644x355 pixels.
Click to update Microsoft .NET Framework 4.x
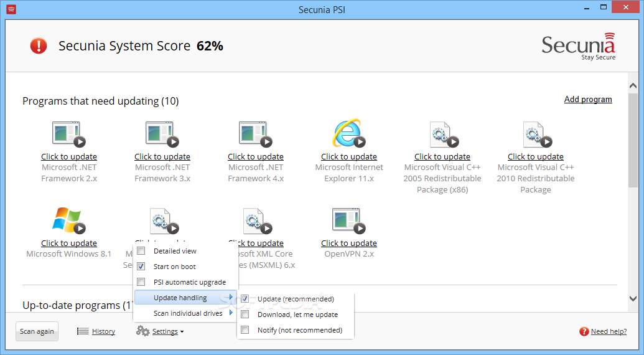[256, 156]
